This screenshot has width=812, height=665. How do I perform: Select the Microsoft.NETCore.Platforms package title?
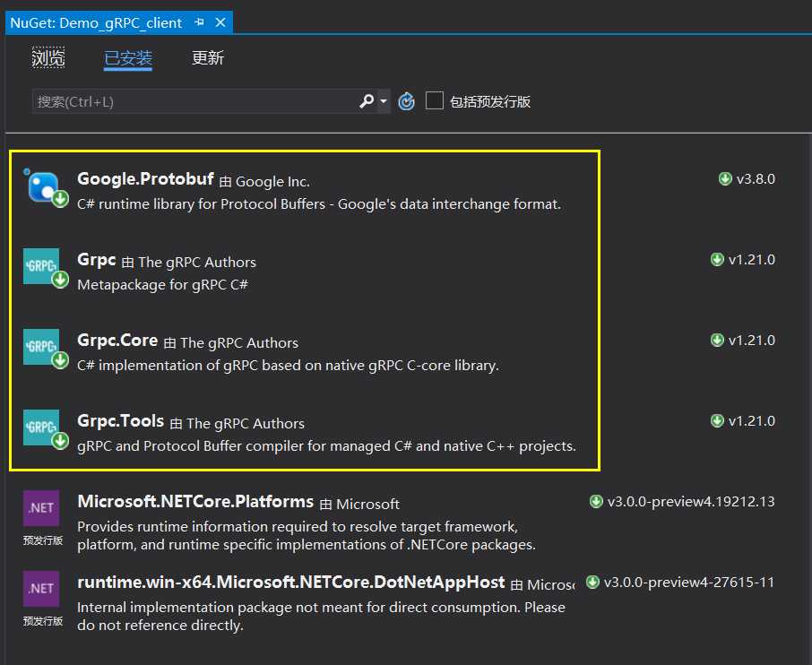point(195,502)
